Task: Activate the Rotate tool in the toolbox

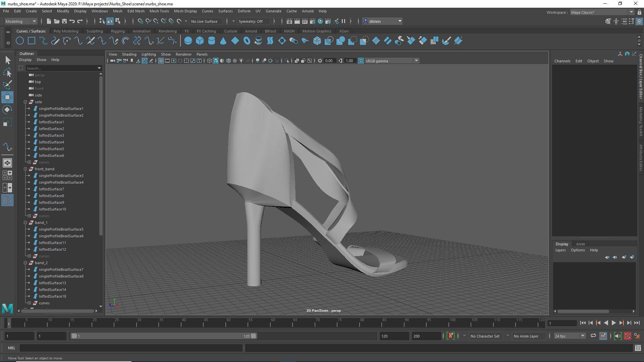Action: [7, 110]
